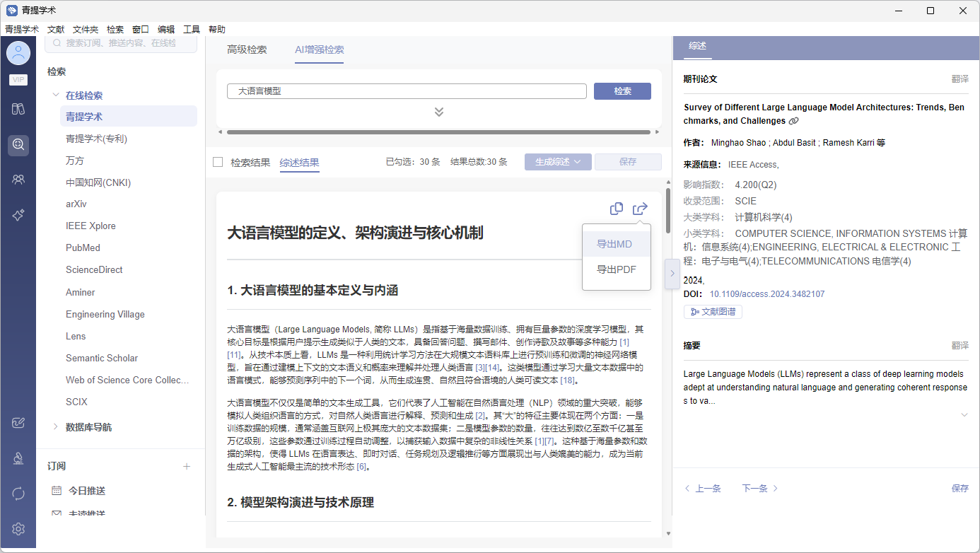
Task: Go to the next record with 下一条
Action: (760, 489)
